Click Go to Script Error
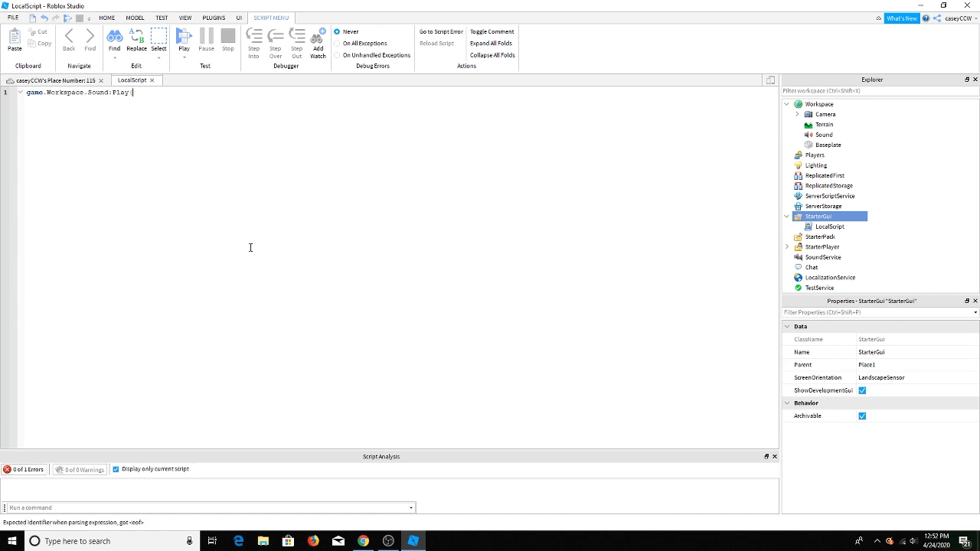This screenshot has width=980, height=551. [441, 31]
